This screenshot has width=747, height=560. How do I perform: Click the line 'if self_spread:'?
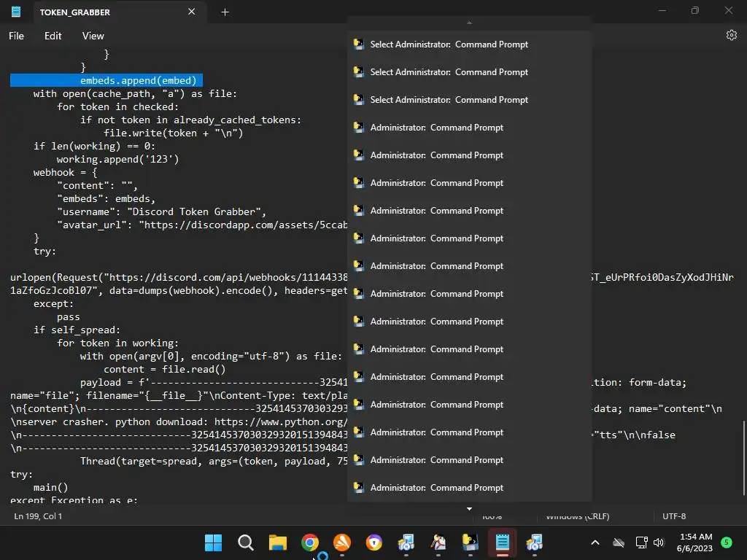click(77, 330)
